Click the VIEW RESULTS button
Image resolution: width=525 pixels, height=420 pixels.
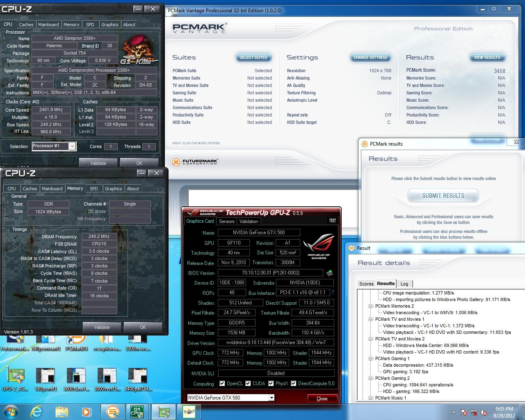[487, 57]
